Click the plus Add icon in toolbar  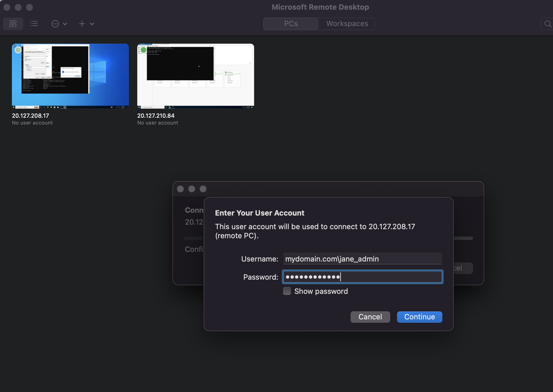coord(82,24)
